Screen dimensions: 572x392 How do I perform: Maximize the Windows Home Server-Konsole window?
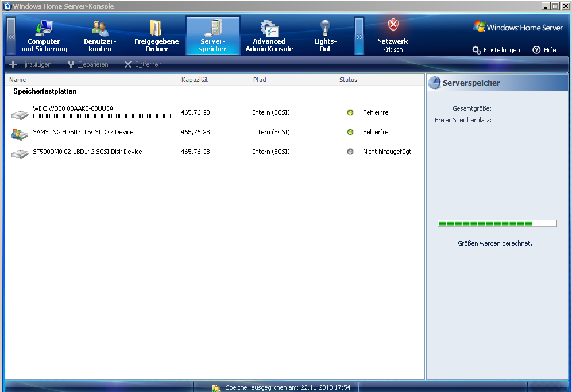[555, 6]
